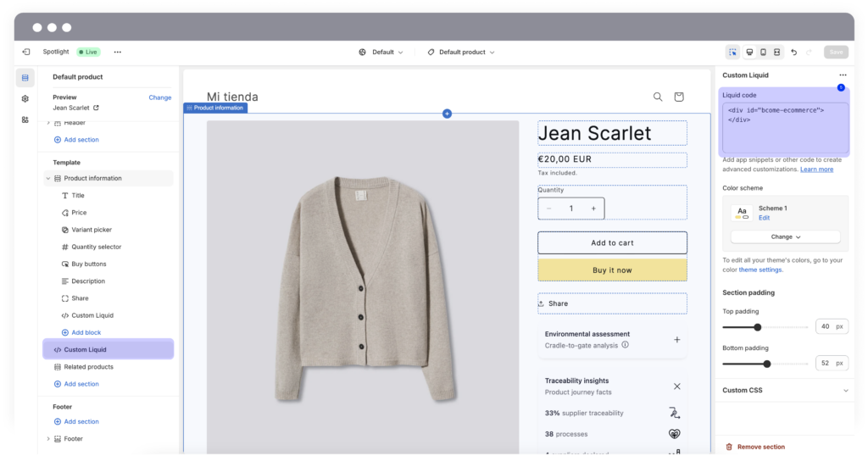868x456 pixels.
Task: Collapse the Product information section chevron
Action: (48, 178)
